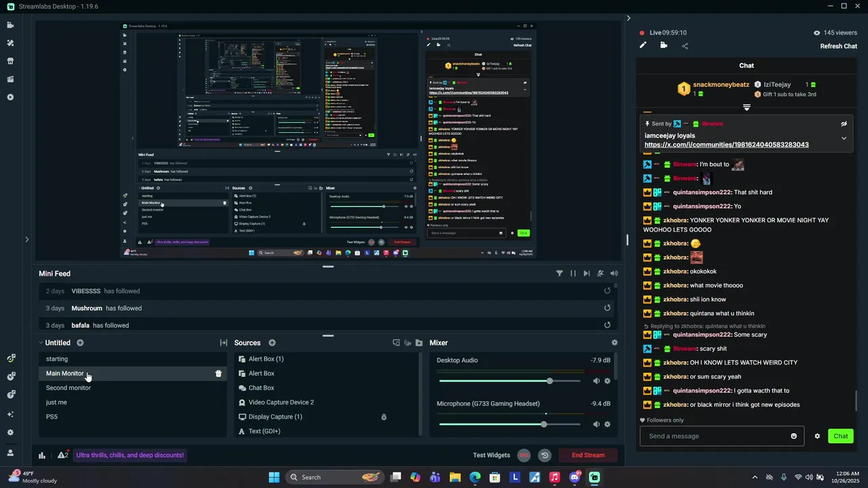Open Themes with the sidebar brush icon
This screenshot has height=488, width=868.
tap(10, 43)
